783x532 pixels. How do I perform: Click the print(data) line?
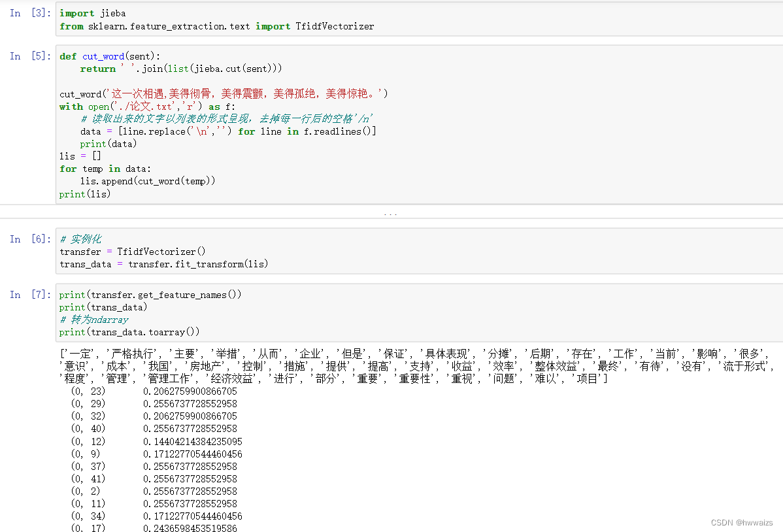point(108,144)
